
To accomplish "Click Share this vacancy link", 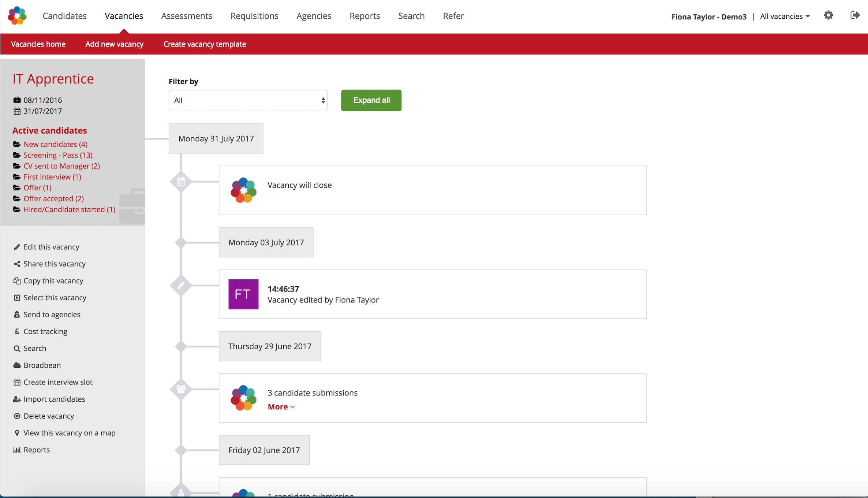I will click(55, 264).
